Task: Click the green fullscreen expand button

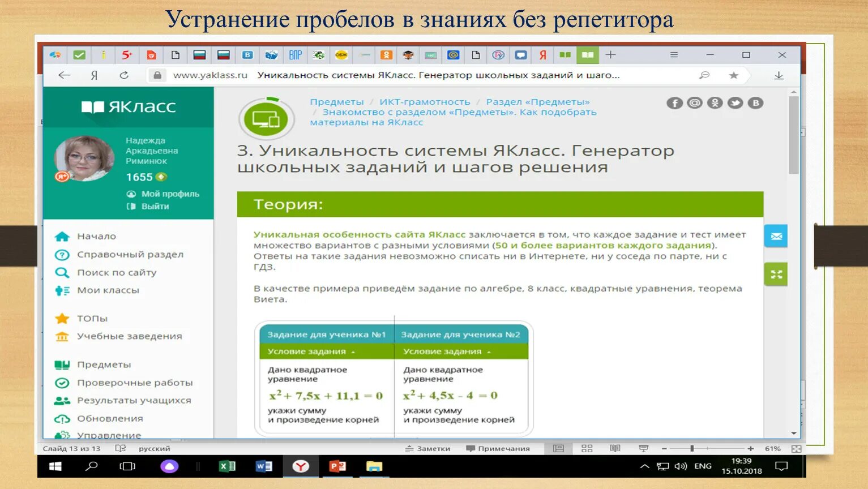Action: (x=776, y=274)
